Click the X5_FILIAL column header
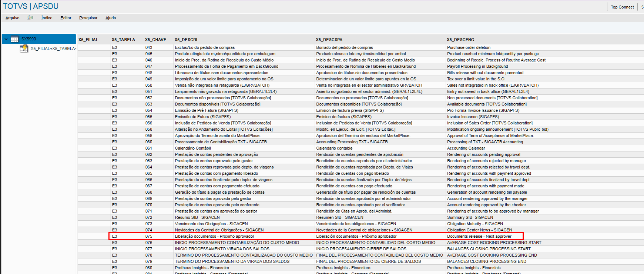 point(88,40)
